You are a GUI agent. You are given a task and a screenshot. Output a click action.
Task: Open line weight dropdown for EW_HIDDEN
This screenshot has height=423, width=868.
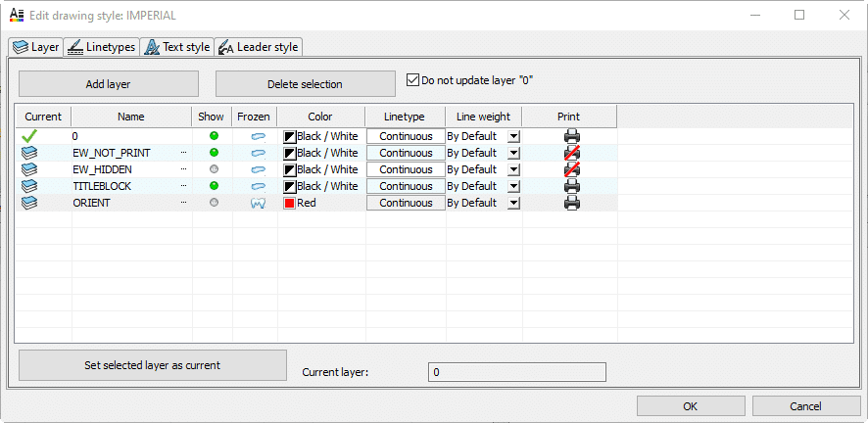click(x=513, y=169)
